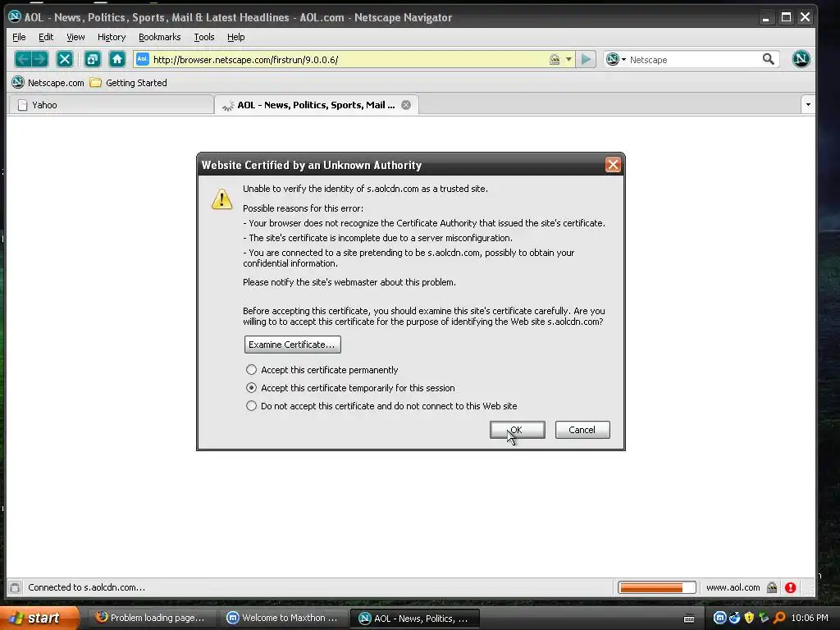Close the AOL tab with its X icon
The width and height of the screenshot is (840, 630).
[x=406, y=105]
